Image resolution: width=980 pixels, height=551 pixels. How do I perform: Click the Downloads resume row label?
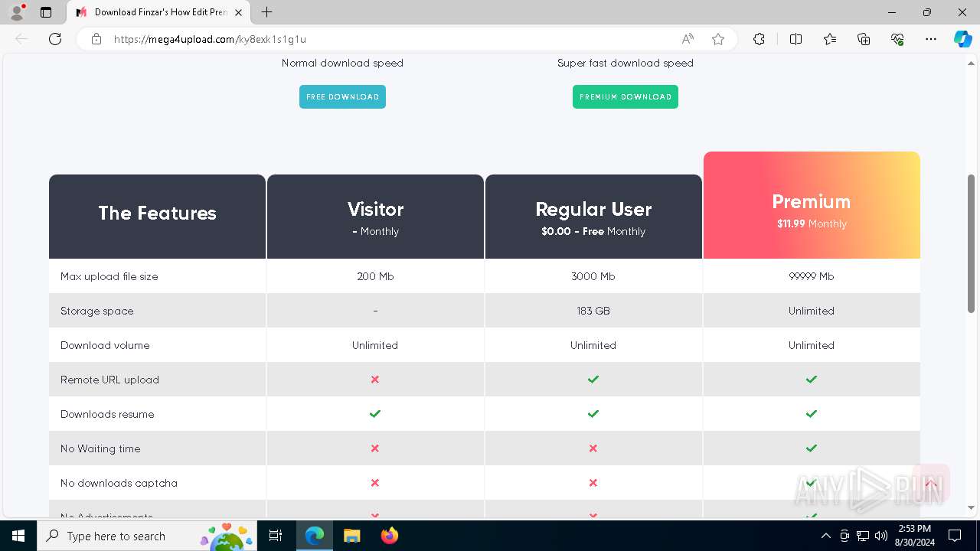point(107,414)
